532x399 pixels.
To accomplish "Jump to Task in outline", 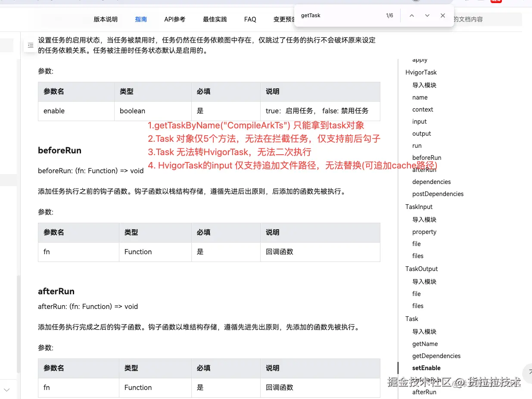I will click(x=412, y=319).
